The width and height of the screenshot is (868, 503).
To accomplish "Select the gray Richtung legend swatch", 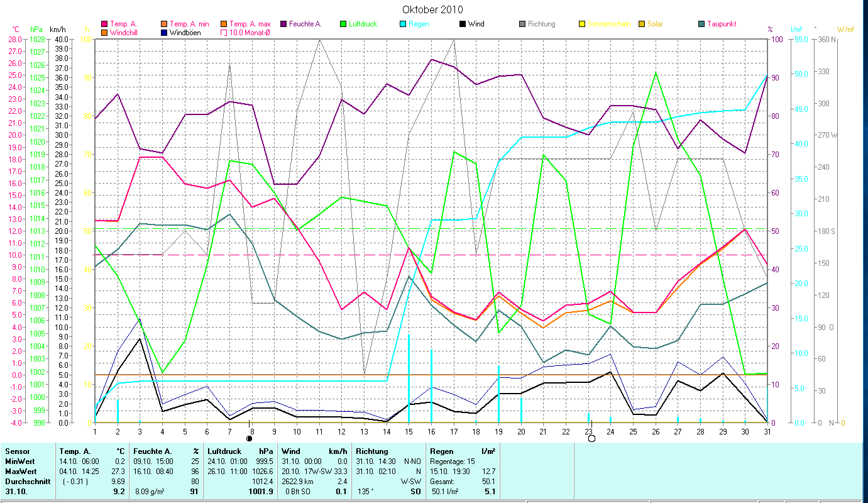I will (522, 24).
